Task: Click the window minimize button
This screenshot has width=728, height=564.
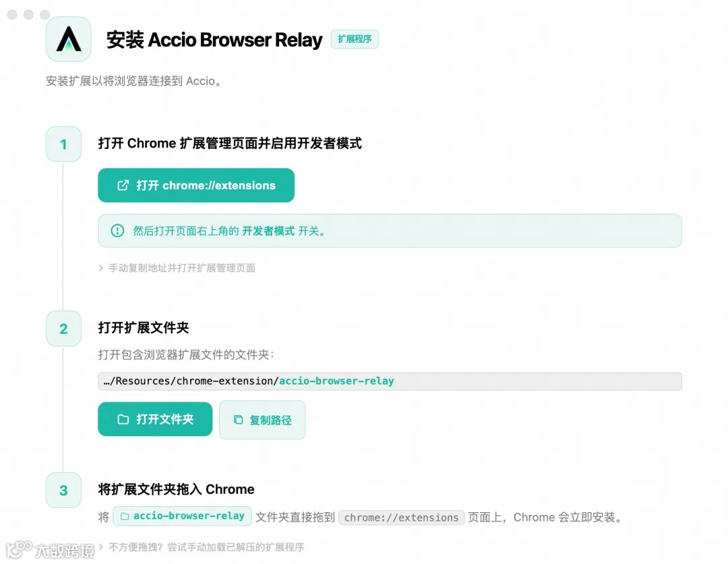Action: [28, 14]
